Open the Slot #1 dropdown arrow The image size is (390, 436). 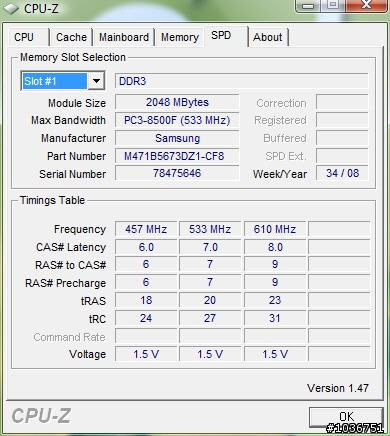(96, 81)
